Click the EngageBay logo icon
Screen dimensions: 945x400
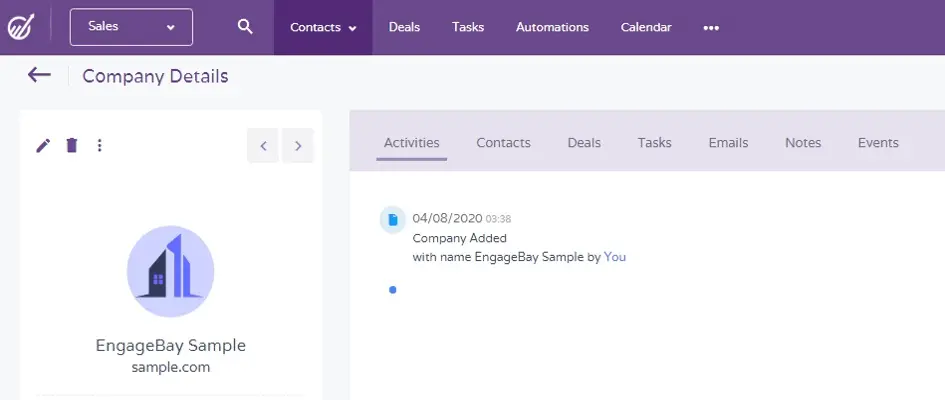[20, 27]
